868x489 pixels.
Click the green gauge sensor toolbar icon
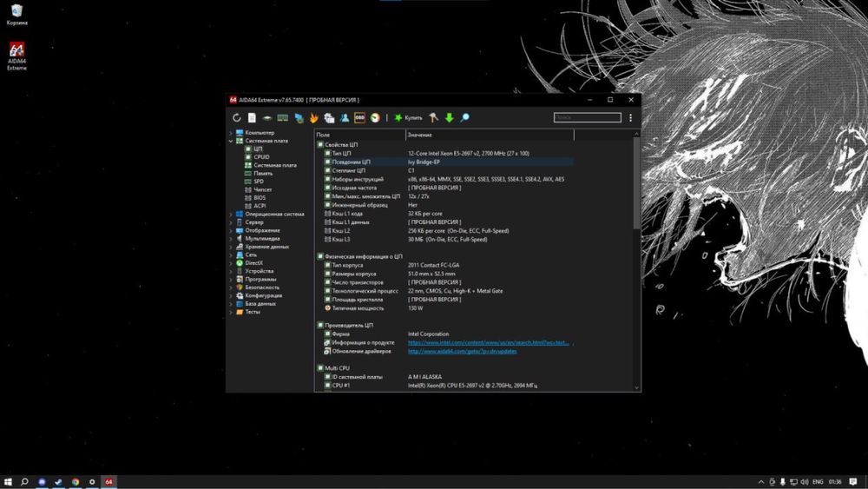(375, 118)
